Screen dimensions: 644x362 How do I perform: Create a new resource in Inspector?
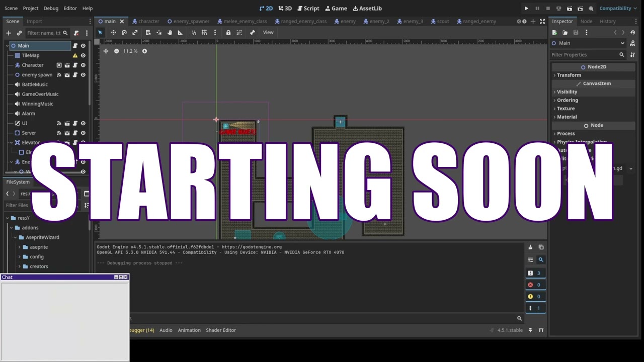coord(554,33)
